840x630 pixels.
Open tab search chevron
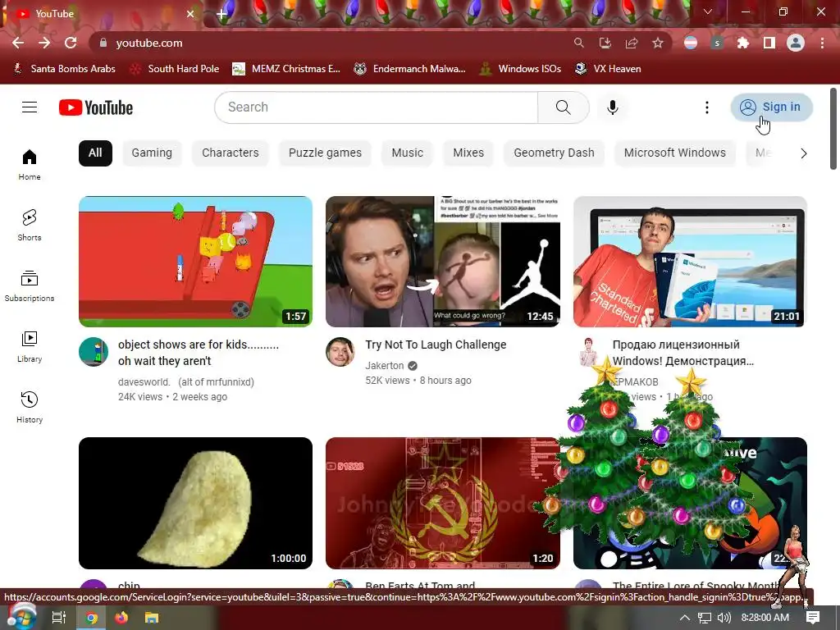pyautogui.click(x=708, y=11)
